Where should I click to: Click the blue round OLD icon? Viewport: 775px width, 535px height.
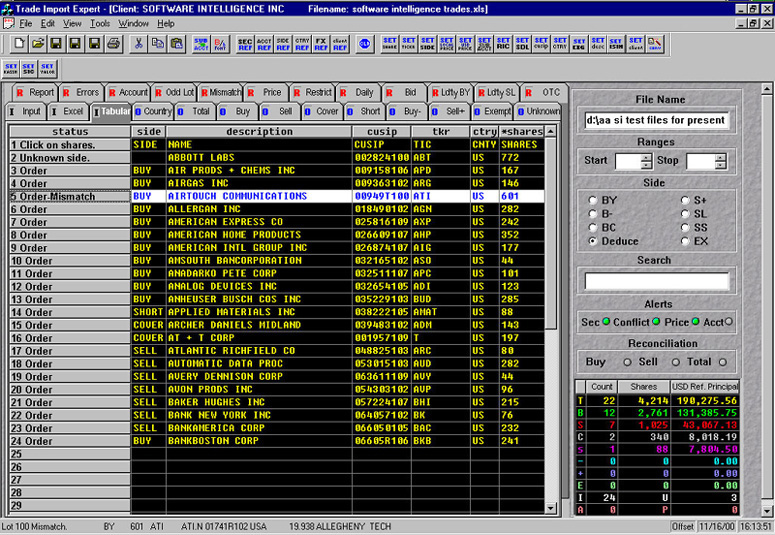pos(365,44)
